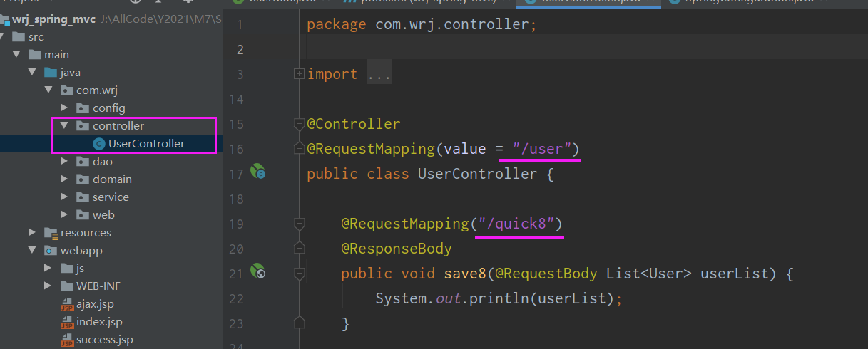
Task: Select the wrj_spring_mvc project root
Action: click(x=54, y=19)
